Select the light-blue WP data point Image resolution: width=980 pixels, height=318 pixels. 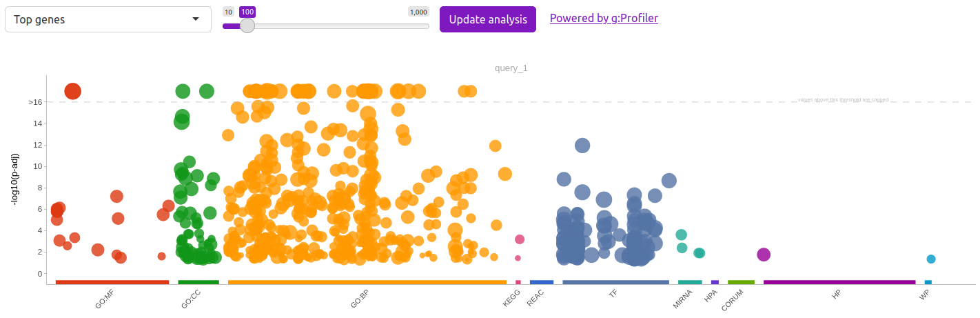click(931, 259)
